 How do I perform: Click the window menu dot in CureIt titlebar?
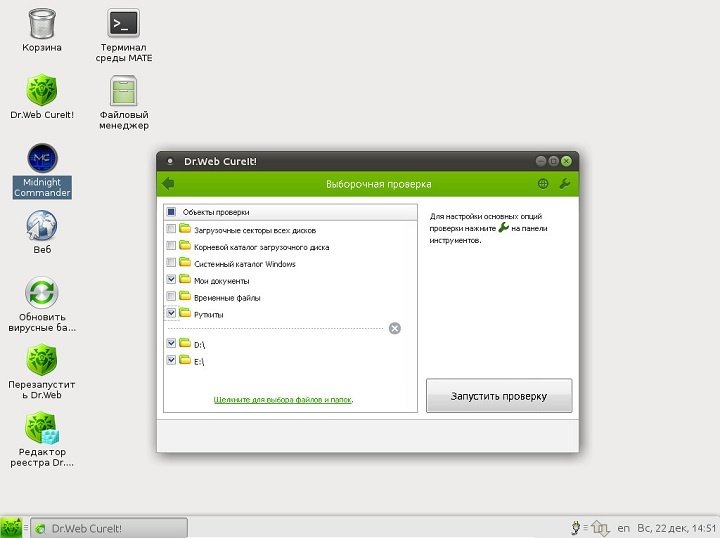pyautogui.click(x=170, y=162)
